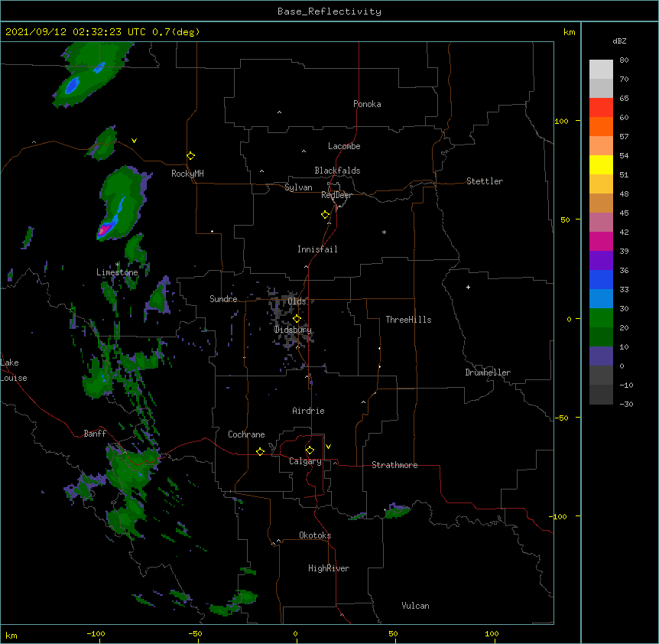Select the Banff town label

[x=95, y=434]
